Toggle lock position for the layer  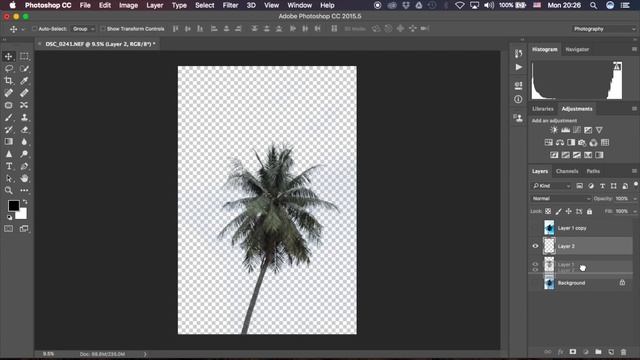click(x=569, y=211)
